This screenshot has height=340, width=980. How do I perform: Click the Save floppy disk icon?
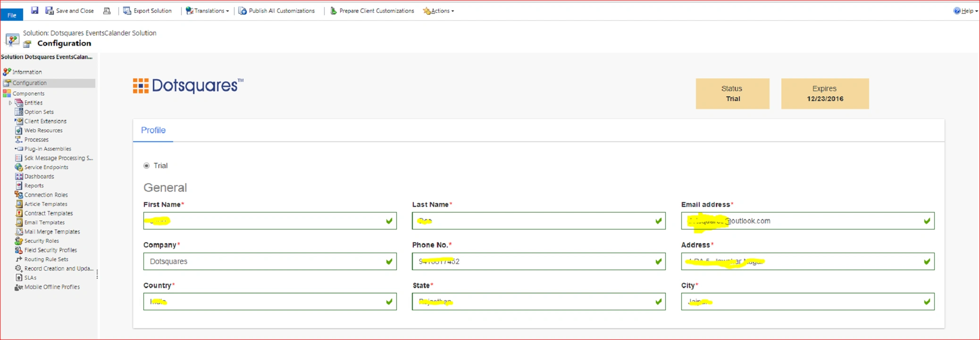(34, 10)
